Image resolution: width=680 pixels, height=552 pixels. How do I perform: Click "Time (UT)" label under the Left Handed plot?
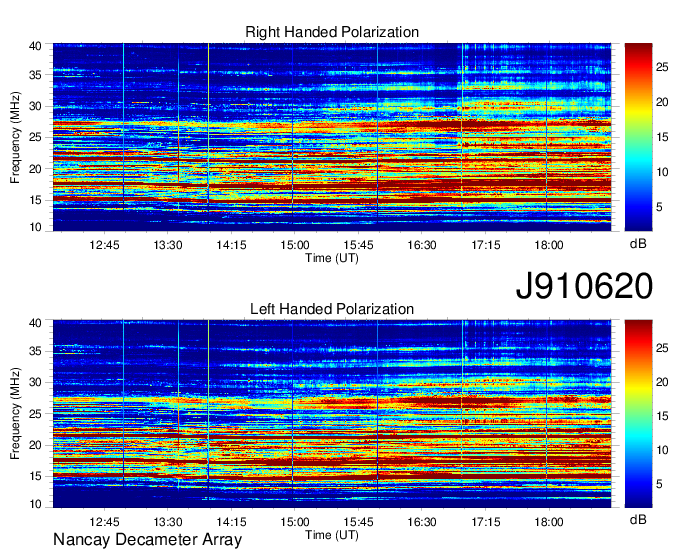(332, 535)
